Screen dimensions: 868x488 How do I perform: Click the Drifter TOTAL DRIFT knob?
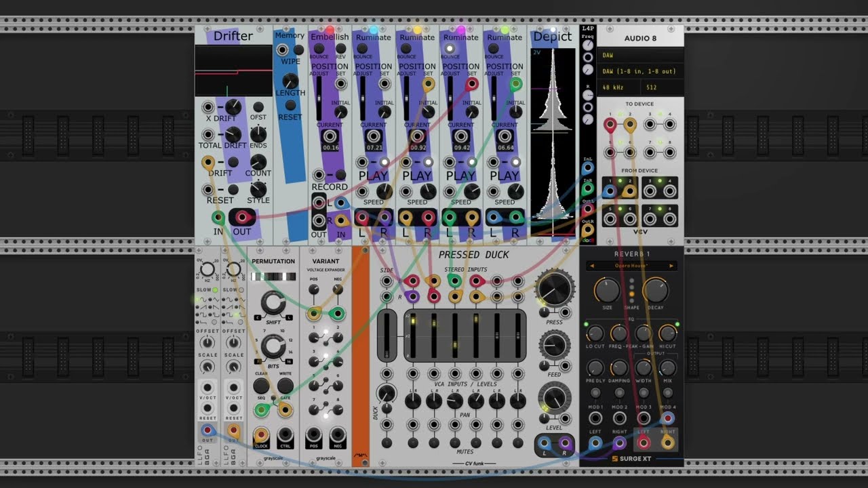233,134
